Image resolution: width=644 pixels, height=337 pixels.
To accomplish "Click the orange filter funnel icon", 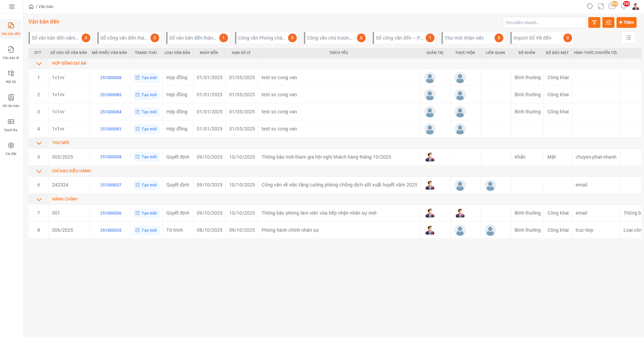I will 594,22.
